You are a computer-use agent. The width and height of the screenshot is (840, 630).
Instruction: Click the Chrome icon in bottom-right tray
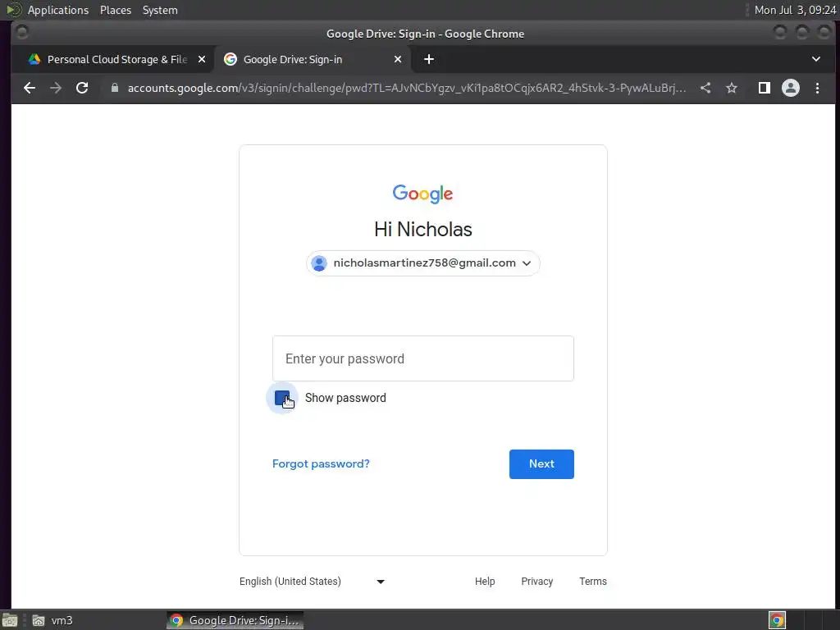coord(778,620)
